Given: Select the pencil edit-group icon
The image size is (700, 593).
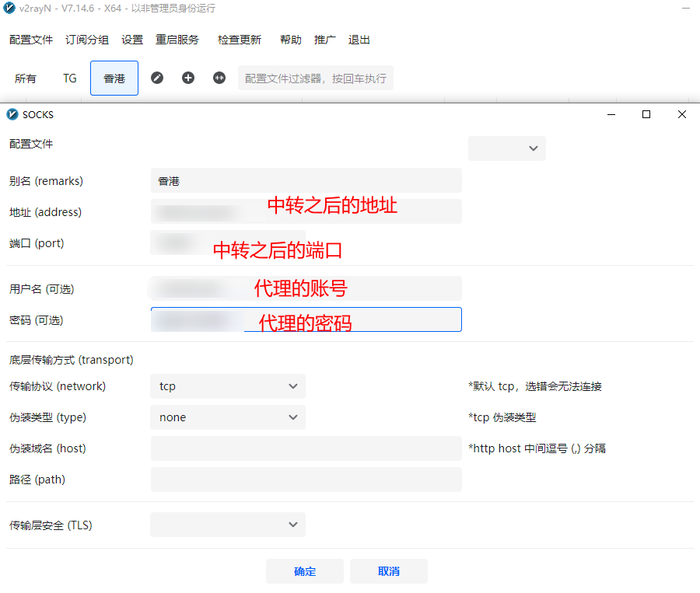Looking at the screenshot, I should click(157, 78).
